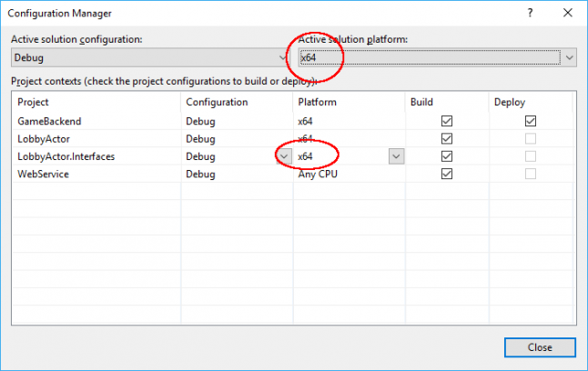Viewport: 588px width, 371px height.
Task: Expand LobbyActor.Interfaces configuration dropdown arrow
Action: pos(284,156)
